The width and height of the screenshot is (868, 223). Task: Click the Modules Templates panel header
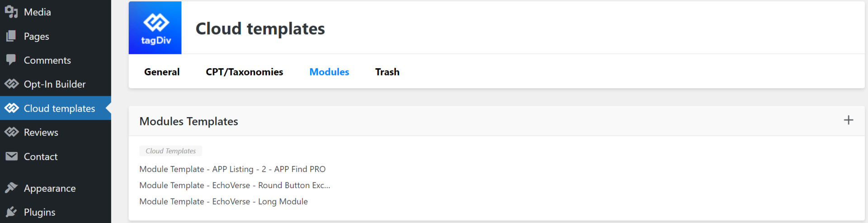[x=189, y=121]
